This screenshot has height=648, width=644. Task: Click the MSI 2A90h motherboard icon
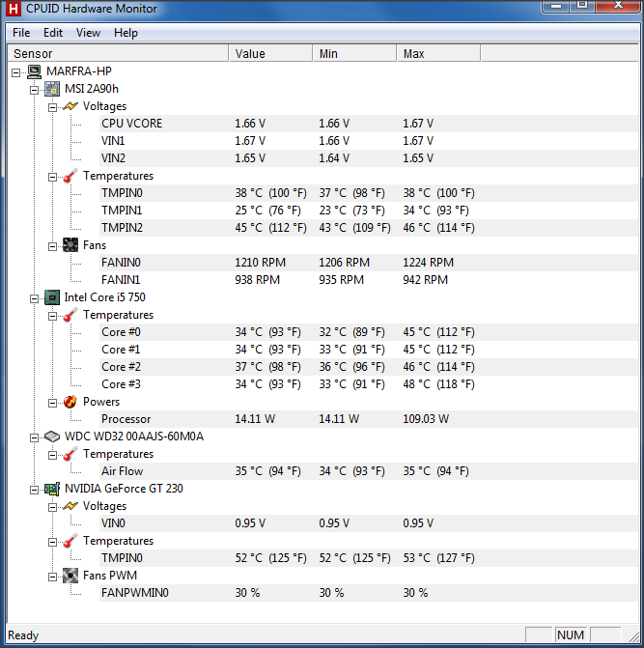pyautogui.click(x=52, y=89)
